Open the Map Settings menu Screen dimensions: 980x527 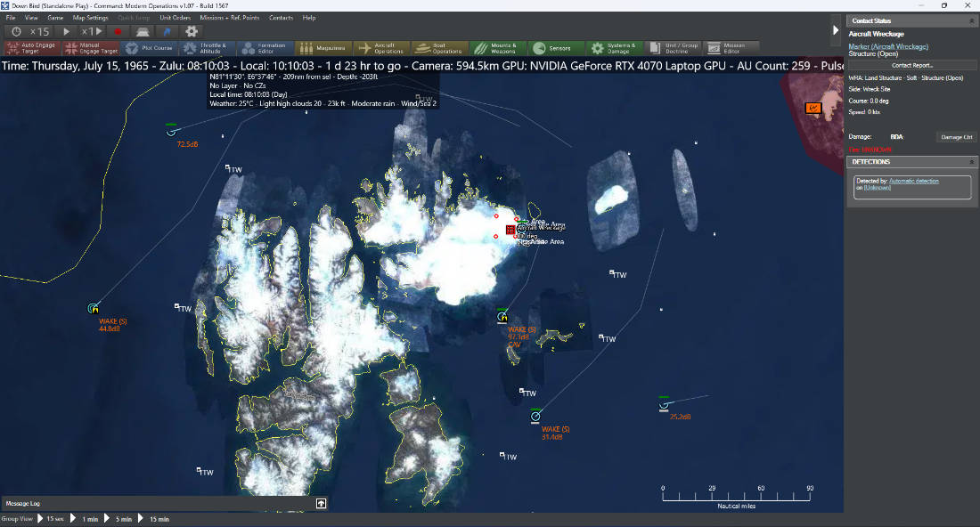[90, 18]
